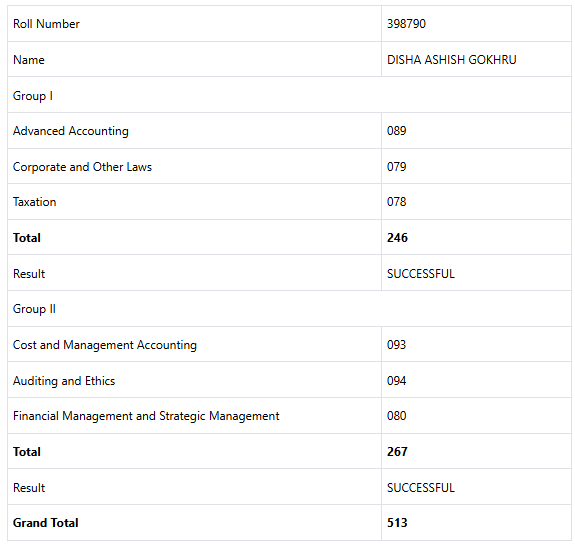Viewport: 575px width, 545px height.
Task: Click the Advanced Accounting row label
Action: 71,131
